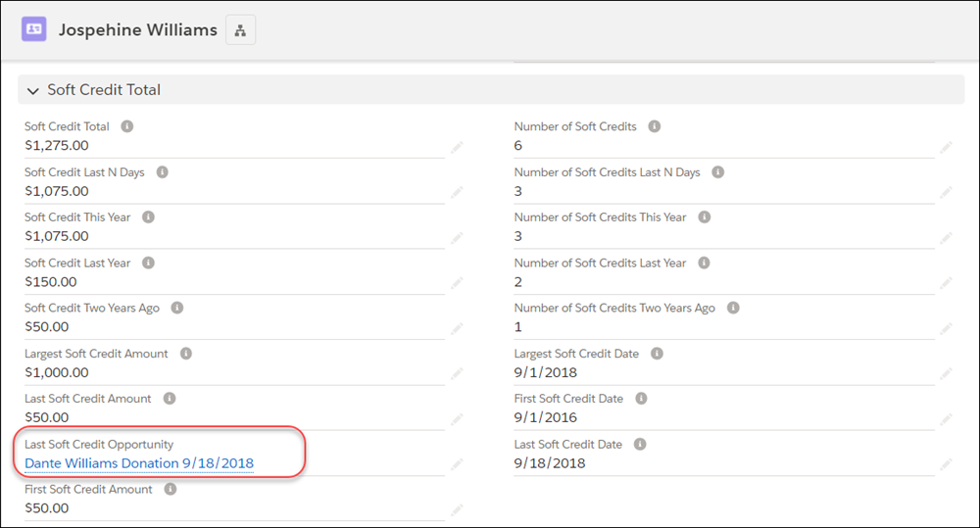Show info for First Soft Credit Date
980x528 pixels.
(x=641, y=398)
